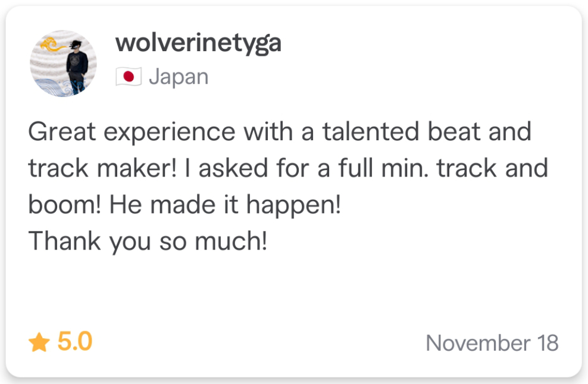Click the orange rating star icon
Image resolution: width=588 pixels, height=384 pixels.
point(39,342)
